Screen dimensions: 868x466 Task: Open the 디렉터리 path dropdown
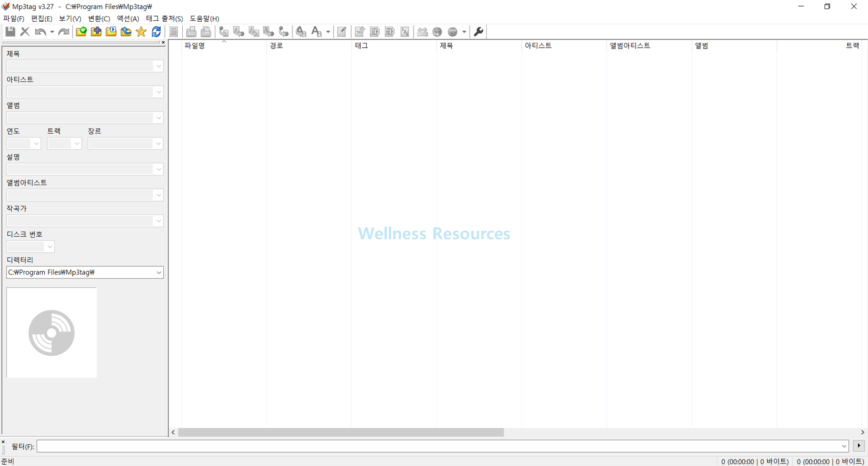coord(158,272)
